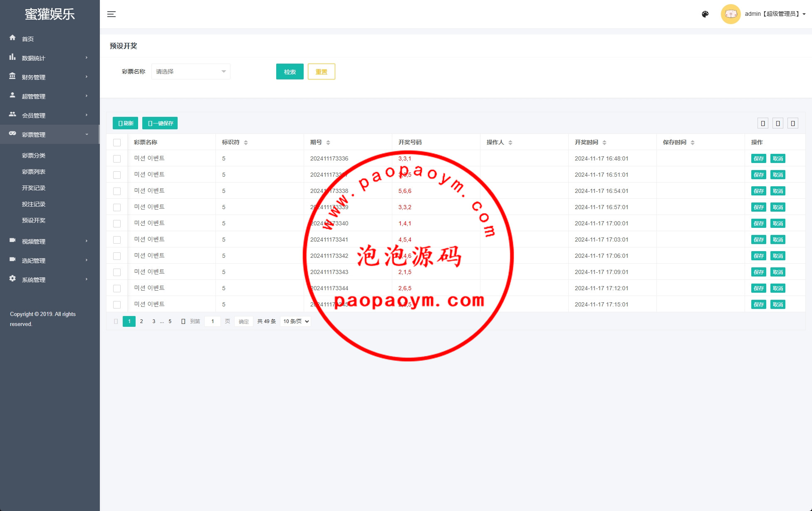Screen dimensions: 812x511
Task: Sort by 期号 column arrows
Action: (328, 143)
